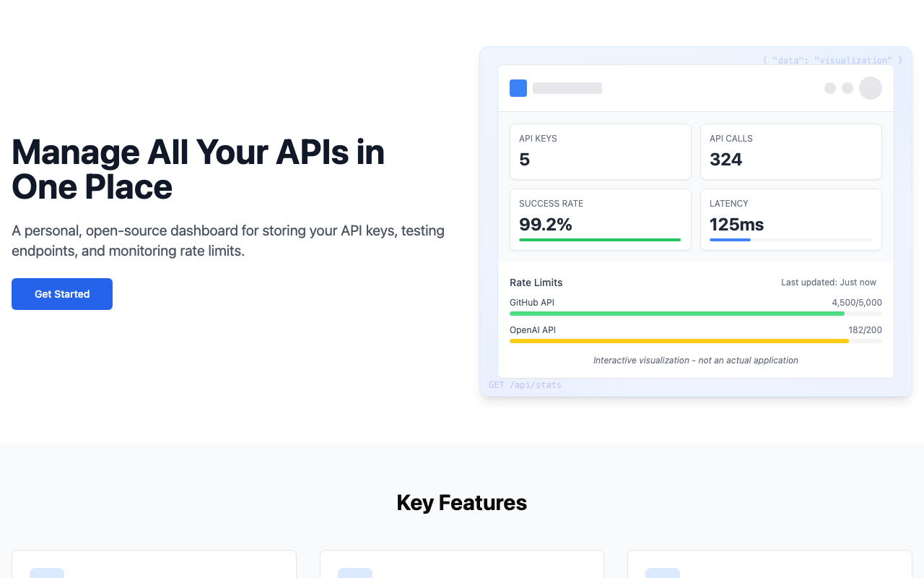924x578 pixels.
Task: Click the Get Started button
Action: click(x=61, y=294)
